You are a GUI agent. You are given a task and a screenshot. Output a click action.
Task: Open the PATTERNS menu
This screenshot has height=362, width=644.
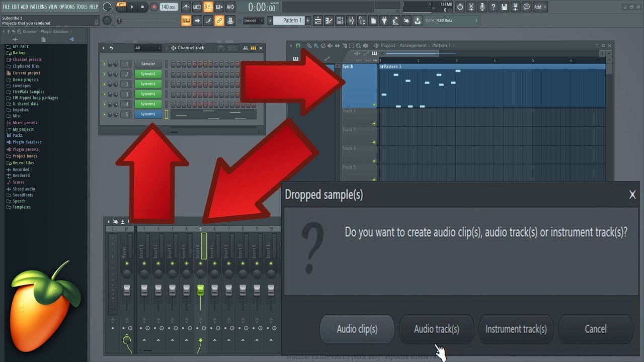39,7
